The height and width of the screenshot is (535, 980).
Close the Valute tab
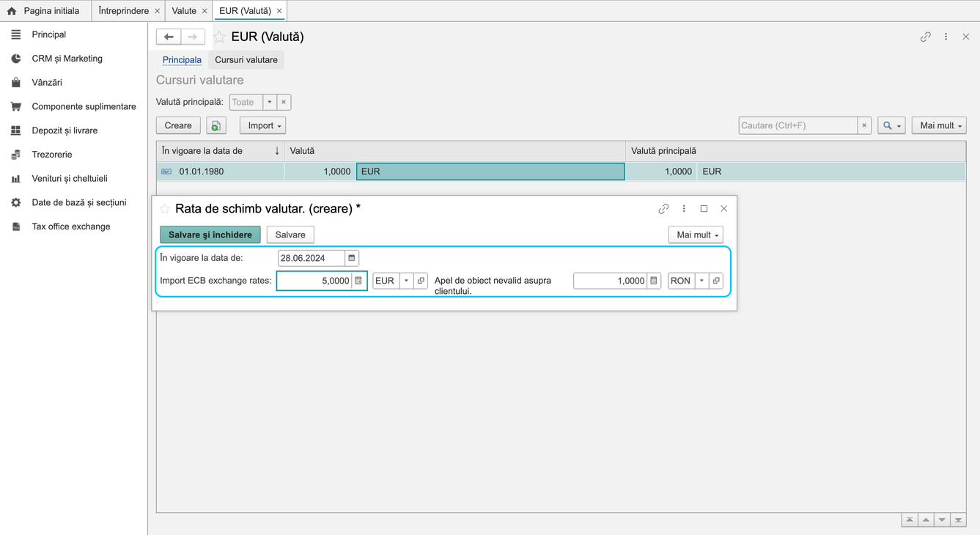[205, 11]
